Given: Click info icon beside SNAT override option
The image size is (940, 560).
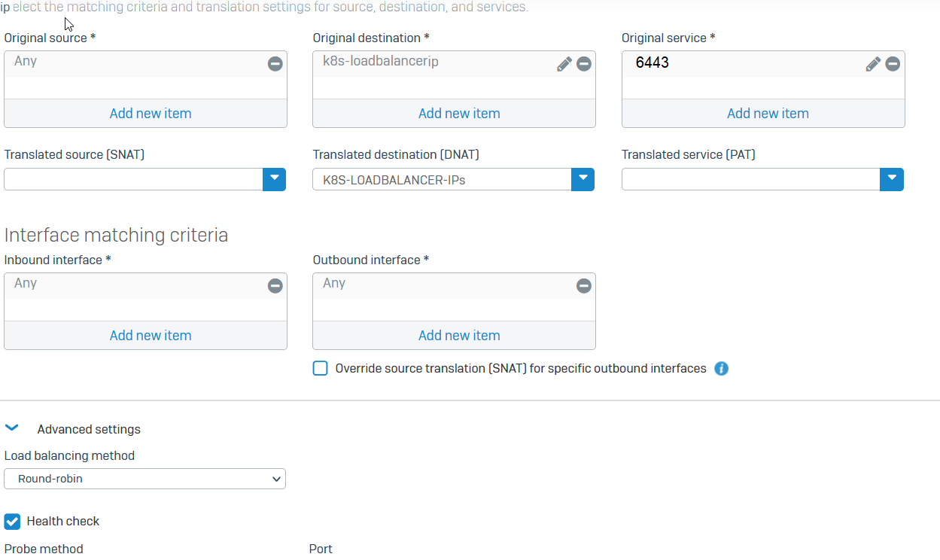Looking at the screenshot, I should click(721, 369).
